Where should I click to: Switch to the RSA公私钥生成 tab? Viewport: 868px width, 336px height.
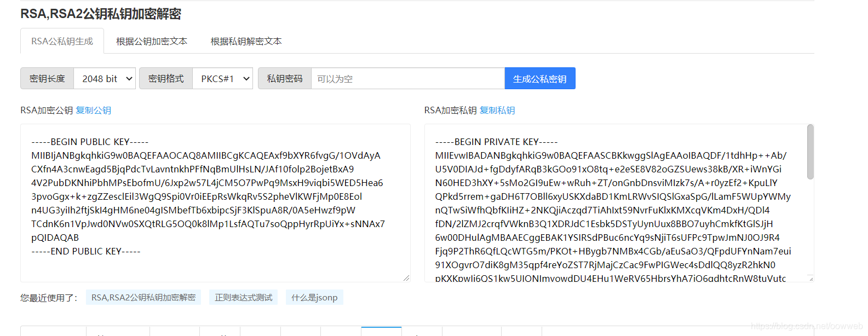62,41
